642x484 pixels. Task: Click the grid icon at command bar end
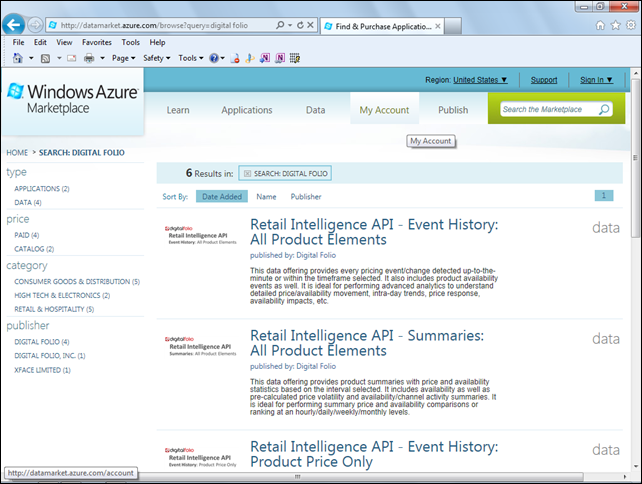[x=295, y=58]
